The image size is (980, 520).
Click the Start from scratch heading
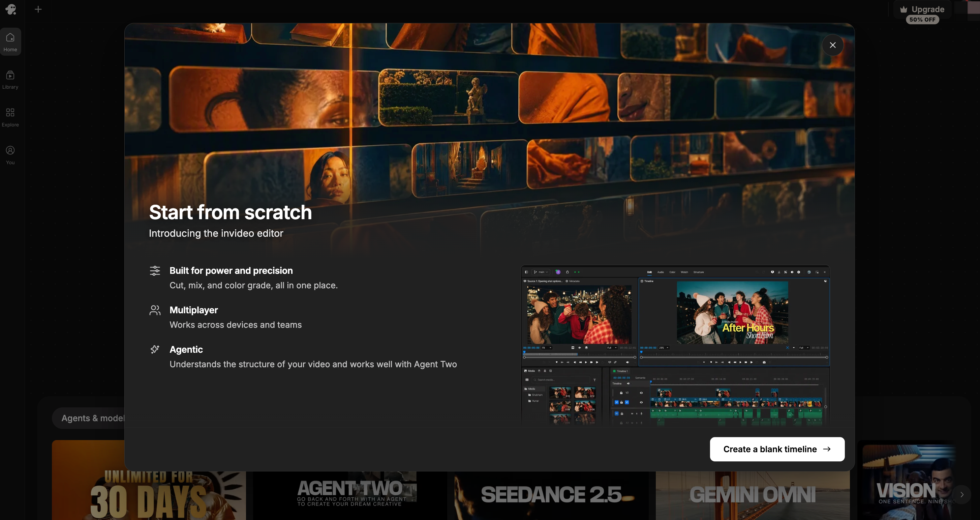click(x=230, y=212)
